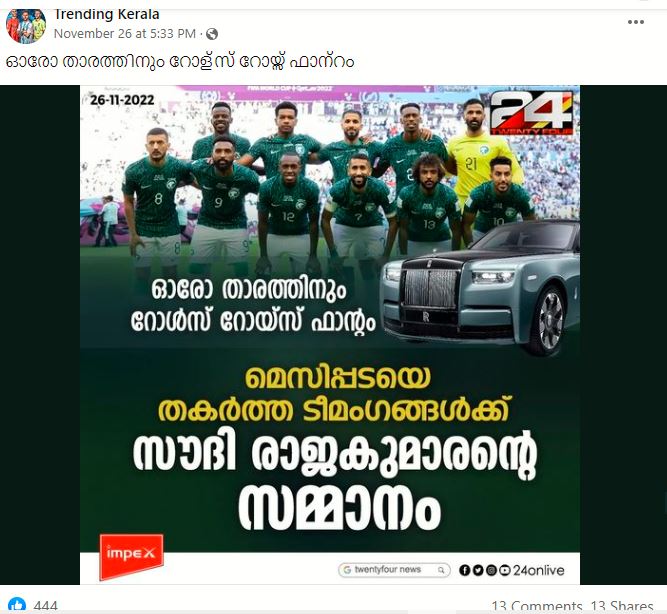Click the Twitter icon beside 24onlive

click(477, 570)
